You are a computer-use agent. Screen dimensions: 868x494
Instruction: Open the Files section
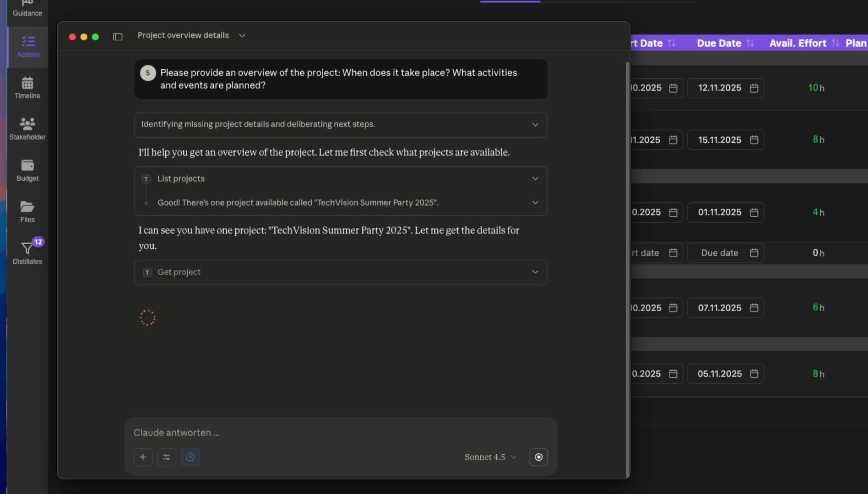point(27,212)
